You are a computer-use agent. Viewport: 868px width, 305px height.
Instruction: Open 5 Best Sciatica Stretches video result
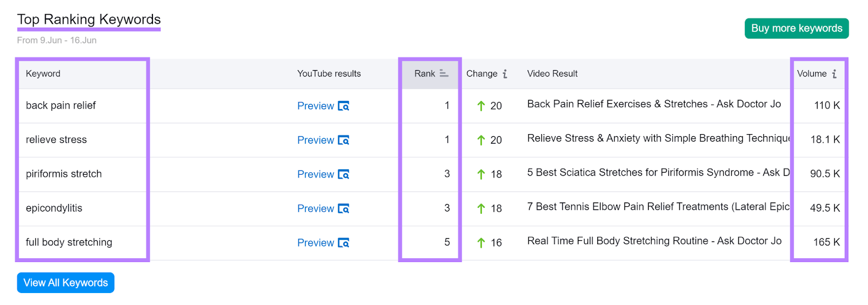658,173
